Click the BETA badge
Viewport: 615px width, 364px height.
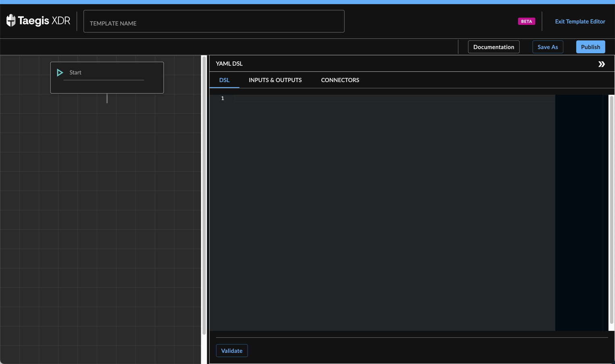pyautogui.click(x=526, y=21)
